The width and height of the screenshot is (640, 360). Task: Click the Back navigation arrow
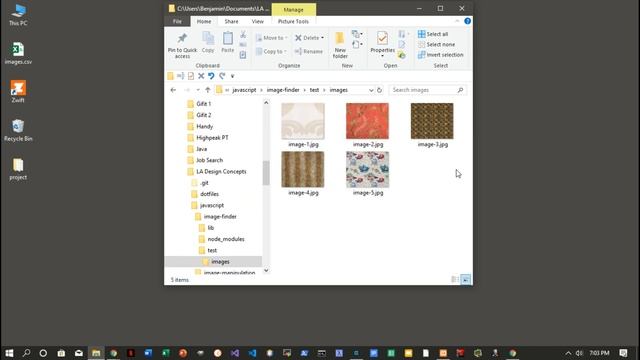click(173, 90)
